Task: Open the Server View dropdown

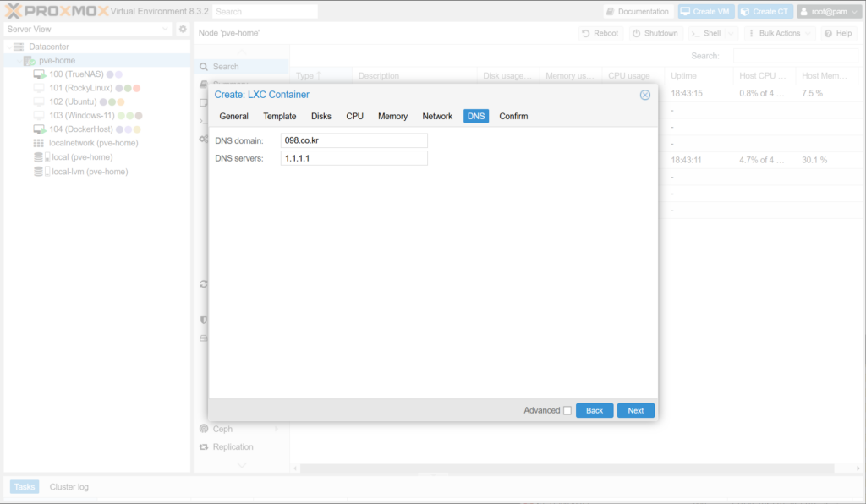Action: tap(88, 29)
